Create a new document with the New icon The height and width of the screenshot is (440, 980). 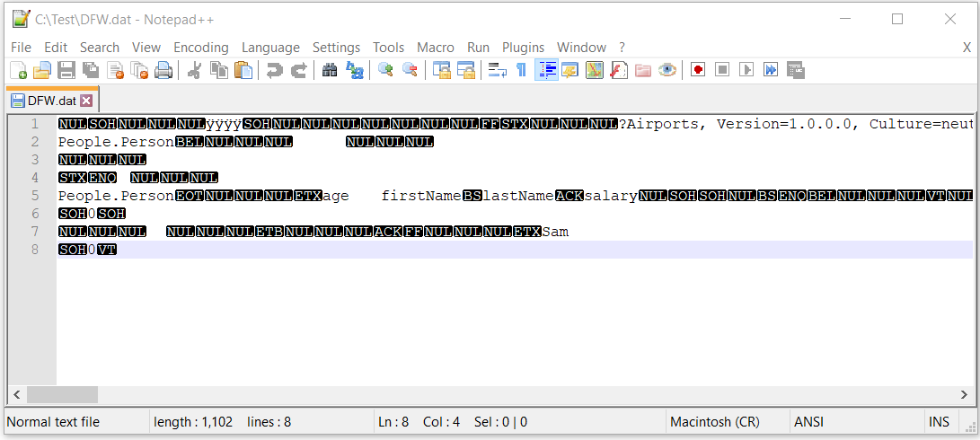pyautogui.click(x=19, y=70)
